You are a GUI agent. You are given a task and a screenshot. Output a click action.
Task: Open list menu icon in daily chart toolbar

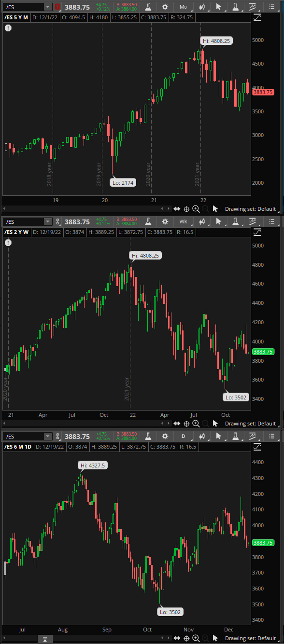coord(271,436)
